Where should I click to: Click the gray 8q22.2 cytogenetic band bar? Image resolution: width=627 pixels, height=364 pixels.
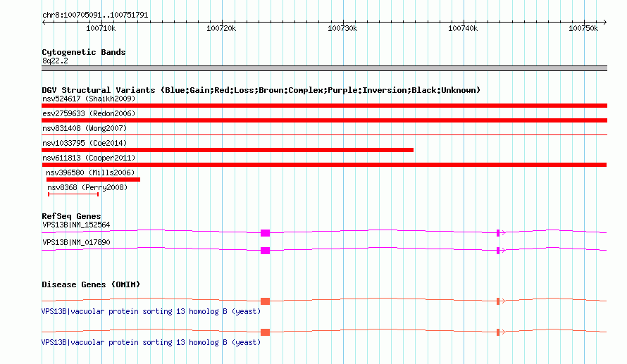coord(324,68)
